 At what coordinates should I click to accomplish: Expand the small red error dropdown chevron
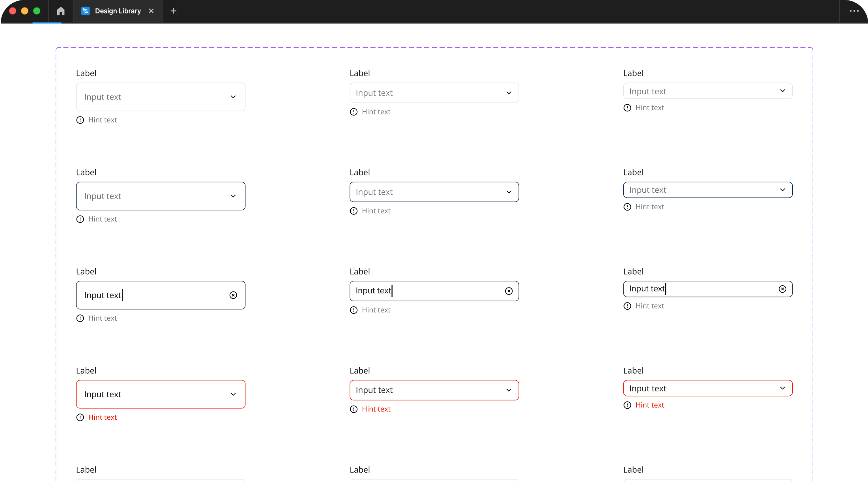[782, 388]
